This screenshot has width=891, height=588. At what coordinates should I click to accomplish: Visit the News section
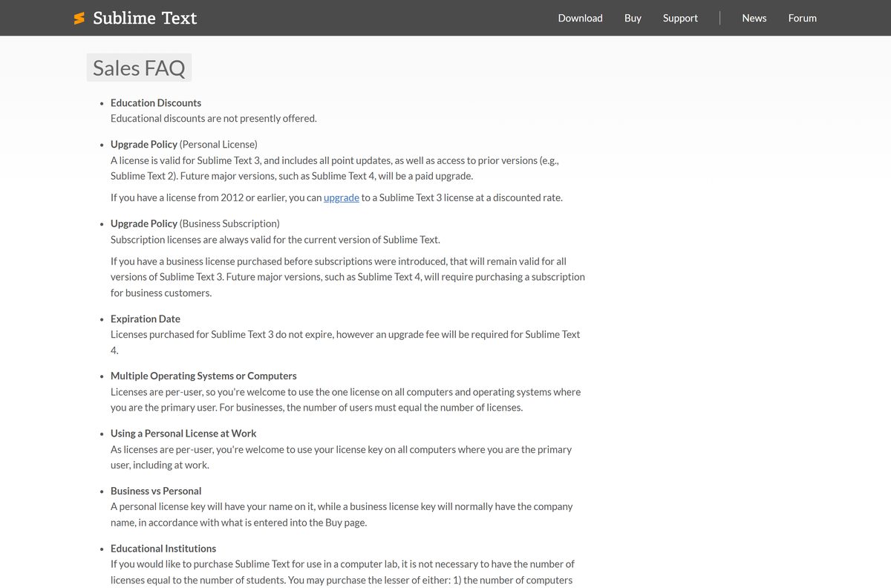[754, 18]
